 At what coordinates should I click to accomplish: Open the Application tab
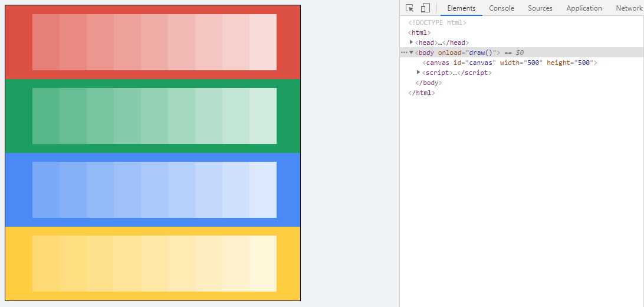click(584, 8)
